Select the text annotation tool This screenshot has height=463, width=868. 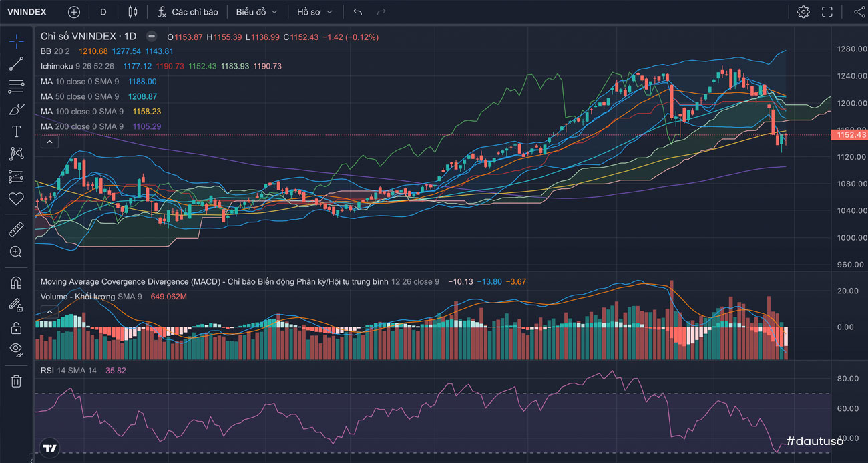(x=16, y=132)
